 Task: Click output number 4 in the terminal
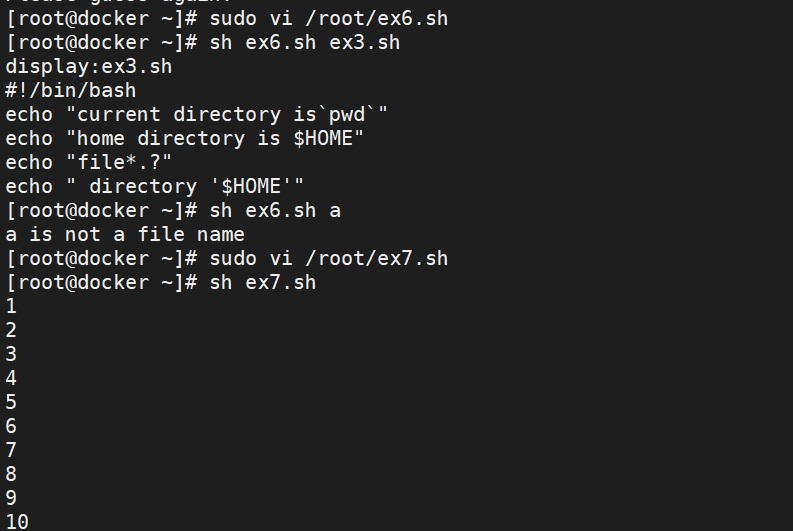point(11,378)
